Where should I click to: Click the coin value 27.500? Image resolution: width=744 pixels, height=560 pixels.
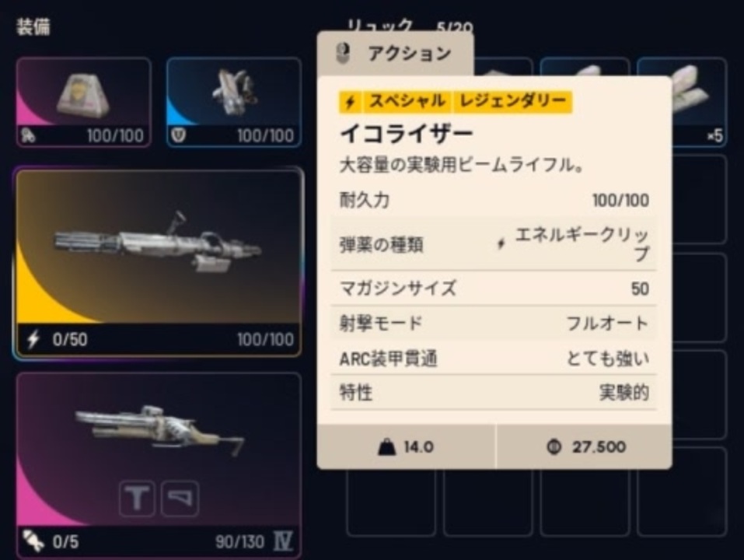point(599,446)
